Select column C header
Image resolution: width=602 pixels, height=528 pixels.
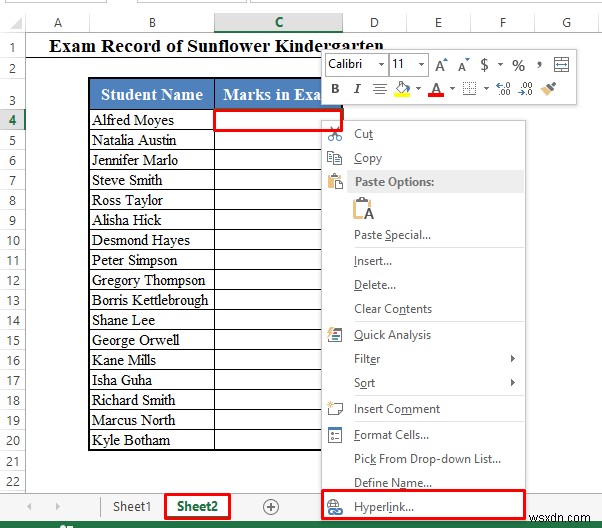click(278, 23)
